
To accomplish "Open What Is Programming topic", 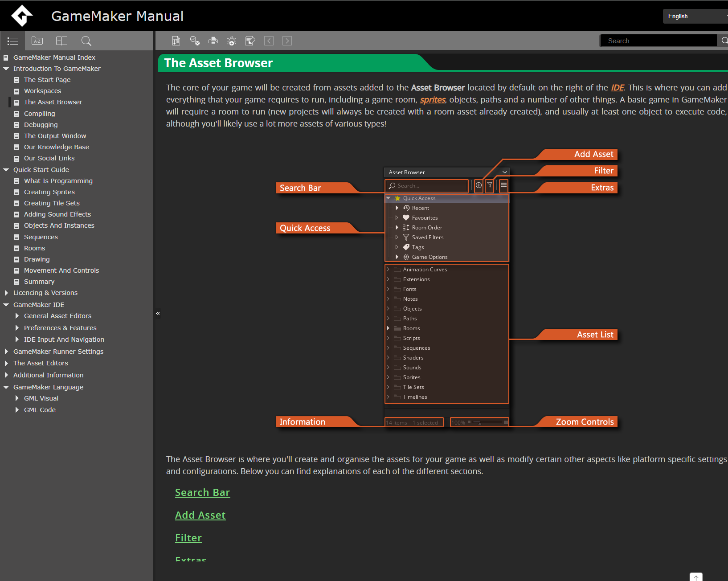I will click(x=58, y=181).
